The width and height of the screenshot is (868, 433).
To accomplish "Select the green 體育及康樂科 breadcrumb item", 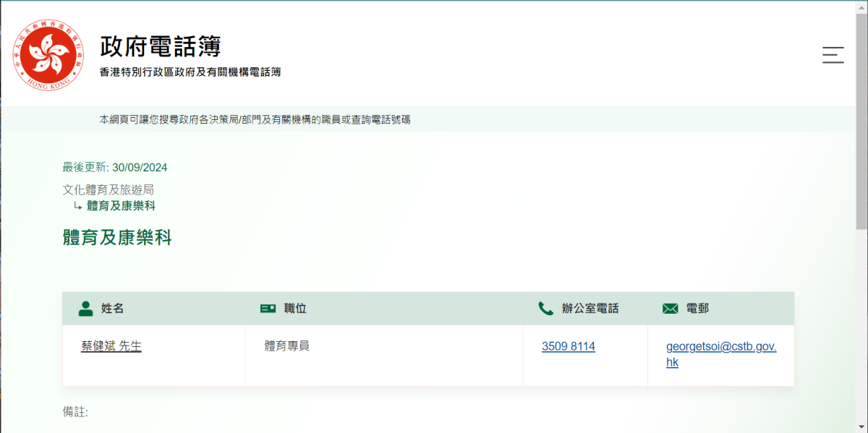I will click(x=121, y=206).
